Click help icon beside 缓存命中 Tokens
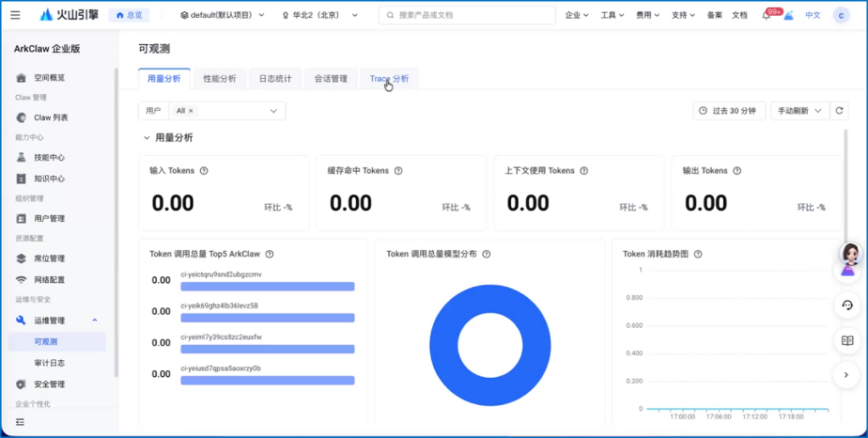Image resolution: width=868 pixels, height=438 pixels. [398, 170]
